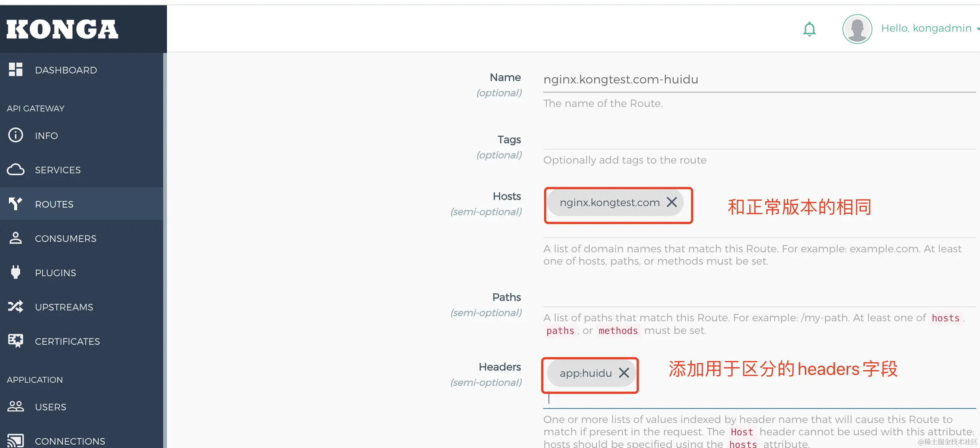Image resolution: width=980 pixels, height=448 pixels.
Task: Click the Services cloud icon
Action: [16, 169]
